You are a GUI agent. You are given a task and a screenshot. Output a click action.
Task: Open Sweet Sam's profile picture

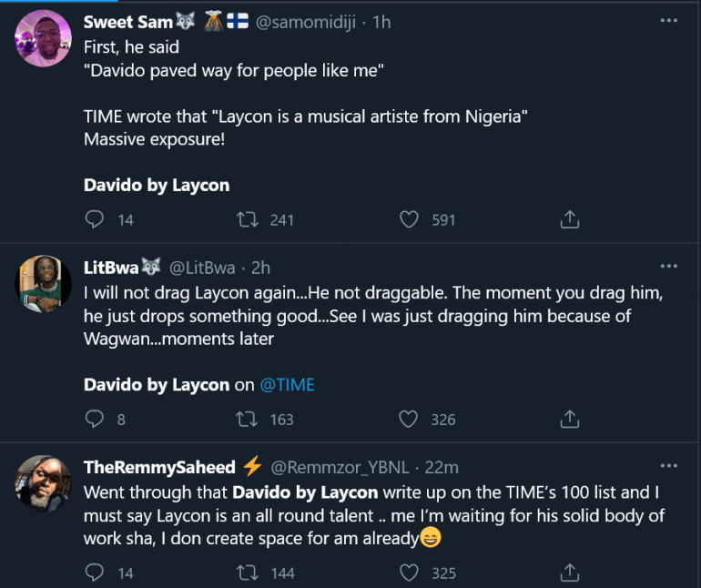click(x=43, y=37)
